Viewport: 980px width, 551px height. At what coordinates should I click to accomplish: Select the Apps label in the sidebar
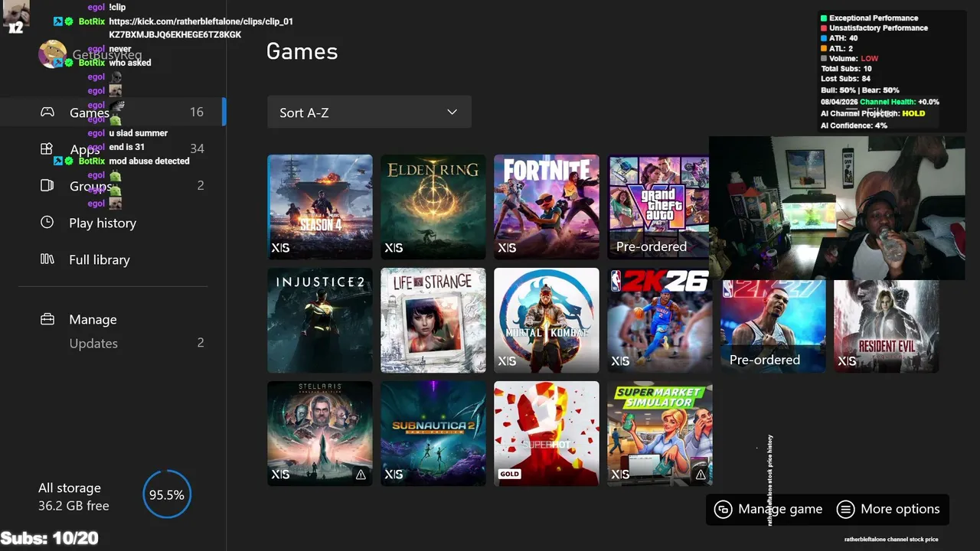click(85, 149)
